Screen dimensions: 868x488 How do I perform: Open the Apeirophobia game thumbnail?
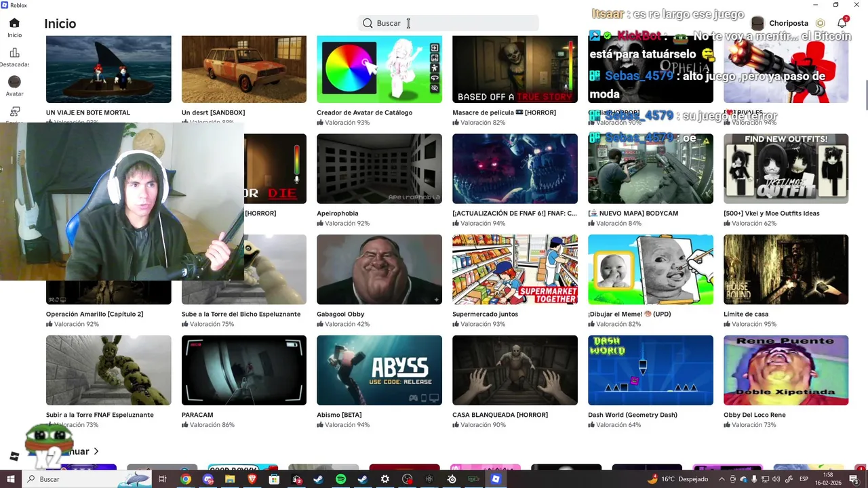click(379, 169)
